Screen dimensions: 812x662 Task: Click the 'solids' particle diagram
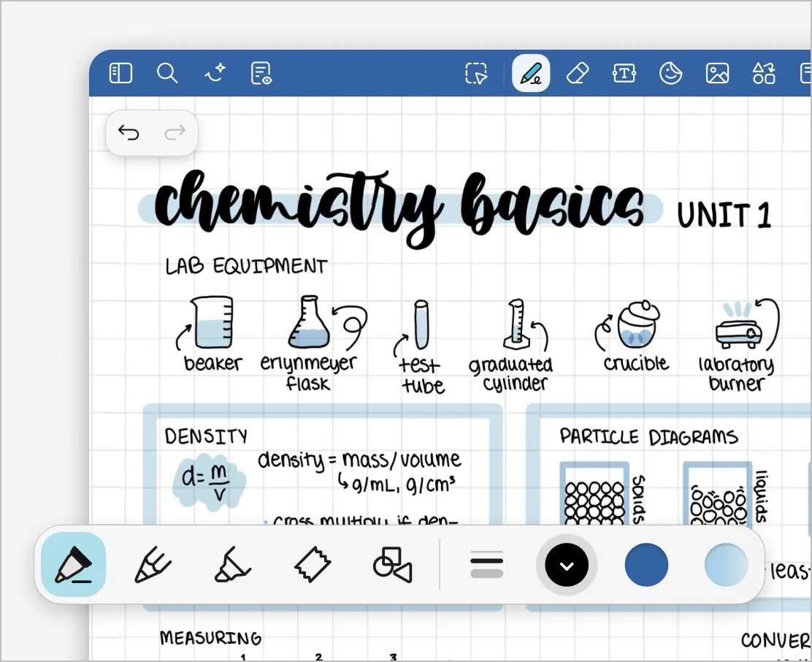pyautogui.click(x=594, y=495)
